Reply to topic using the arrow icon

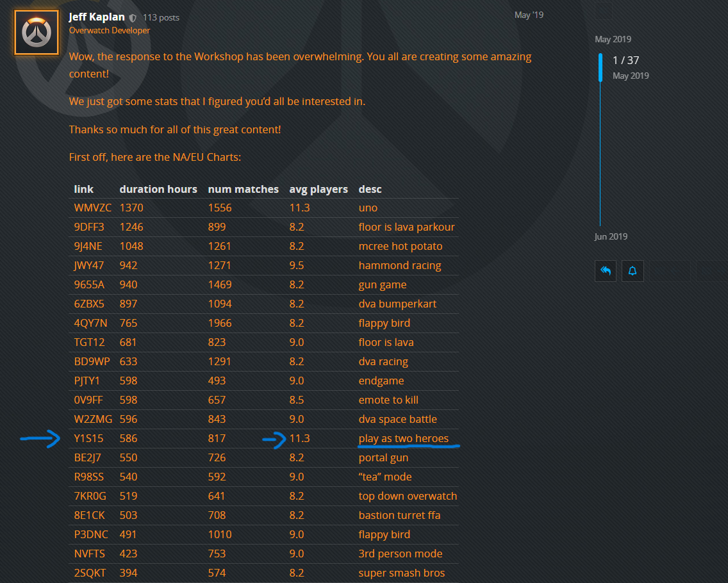[x=606, y=270]
